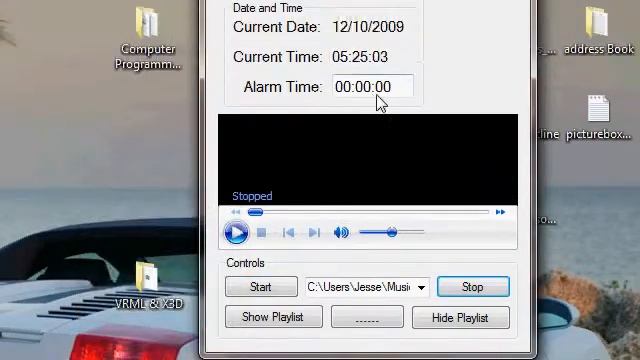This screenshot has width=640, height=360.
Task: Click the Date and Time group label
Action: [x=268, y=8]
